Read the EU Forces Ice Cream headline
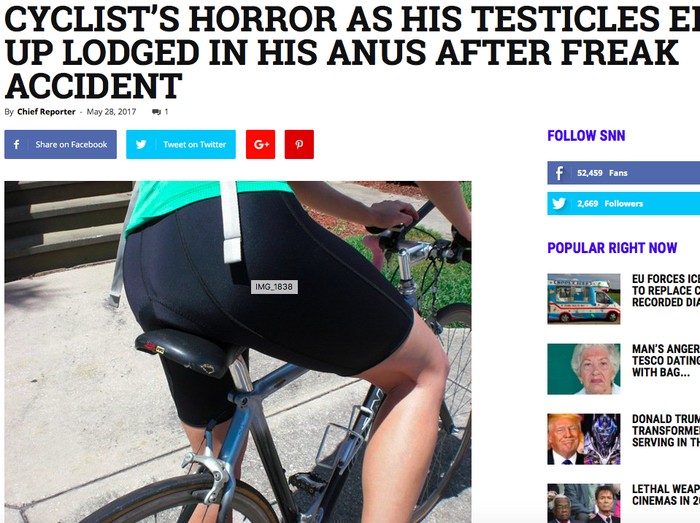The width and height of the screenshot is (700, 523). coord(666,291)
